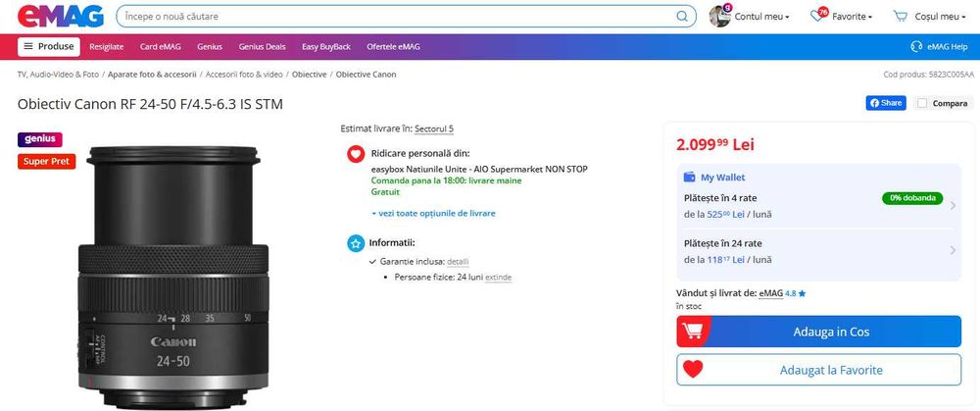The width and height of the screenshot is (980, 411).
Task: Expand vezi toate opțiunile de livrare
Action: coord(433,213)
